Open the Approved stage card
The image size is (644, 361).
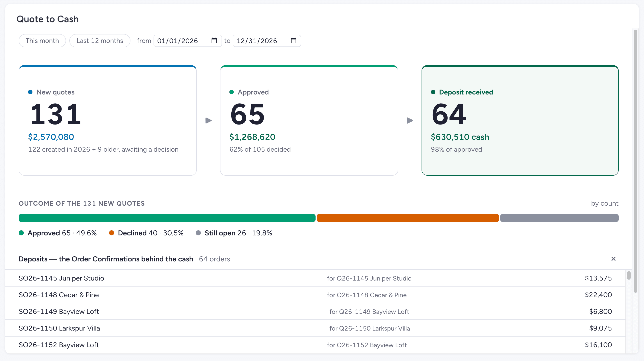point(309,120)
